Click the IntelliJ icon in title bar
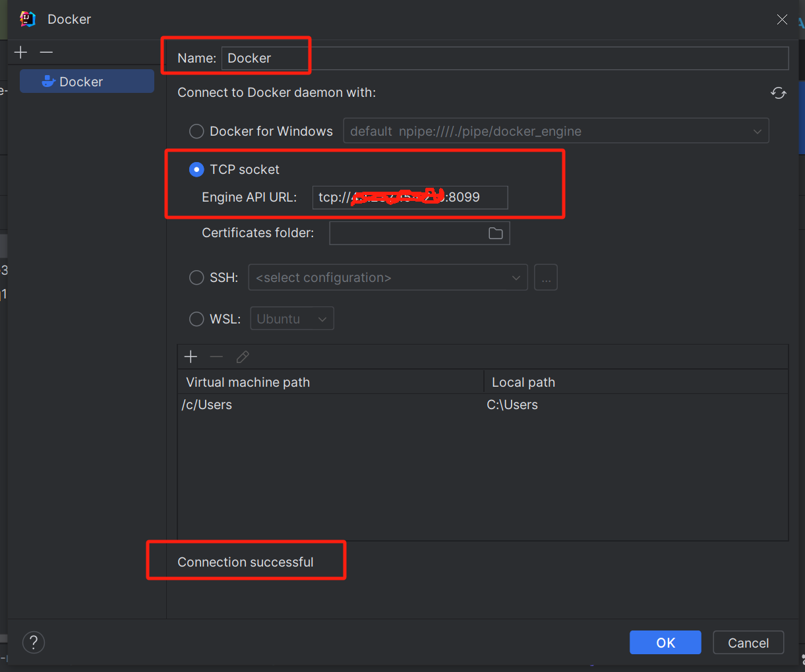Image resolution: width=805 pixels, height=672 pixels. point(28,19)
